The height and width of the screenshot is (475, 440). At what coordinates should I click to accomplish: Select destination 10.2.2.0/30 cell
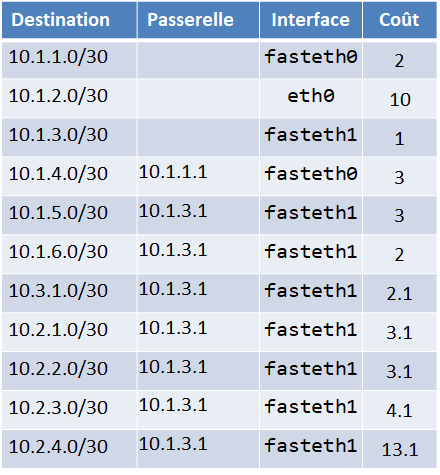pos(69,371)
